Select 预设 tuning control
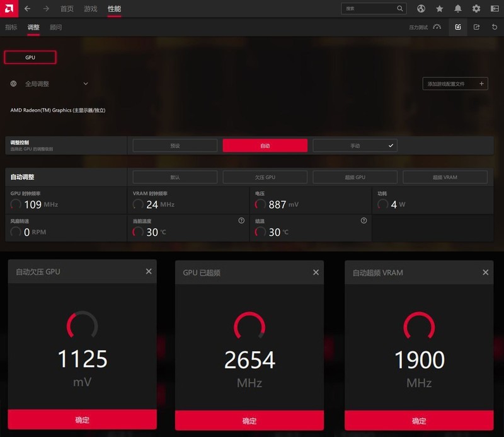 (175, 146)
